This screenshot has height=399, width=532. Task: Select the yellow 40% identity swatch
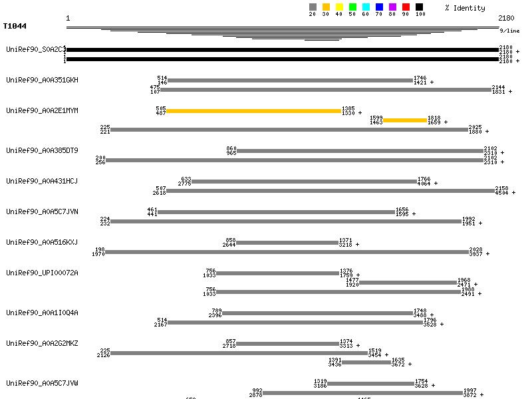339,7
